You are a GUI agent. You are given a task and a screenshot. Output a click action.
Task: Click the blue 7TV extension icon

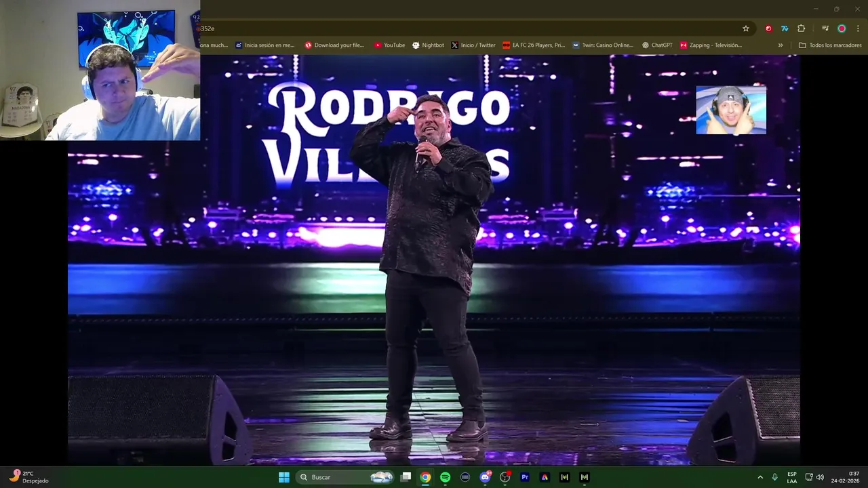pos(785,28)
